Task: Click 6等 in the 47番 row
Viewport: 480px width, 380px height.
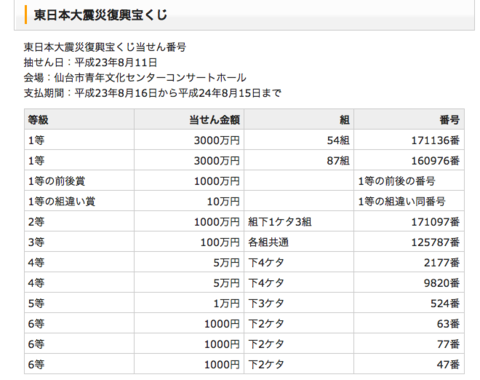Action: tap(36, 365)
